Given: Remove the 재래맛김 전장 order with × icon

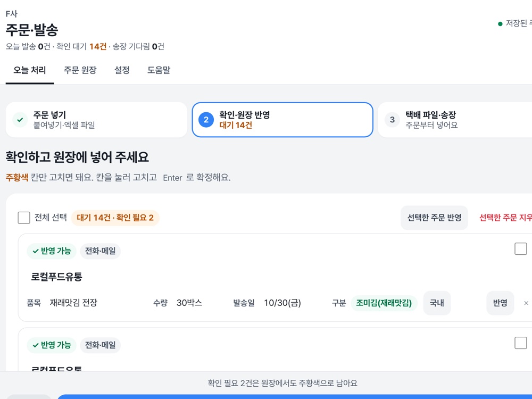Looking at the screenshot, I should [x=526, y=303].
